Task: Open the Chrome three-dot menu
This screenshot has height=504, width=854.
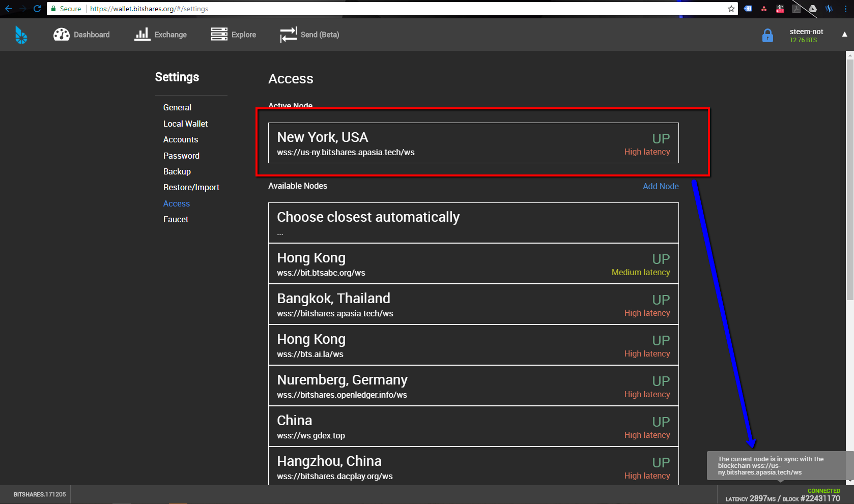Action: [845, 9]
